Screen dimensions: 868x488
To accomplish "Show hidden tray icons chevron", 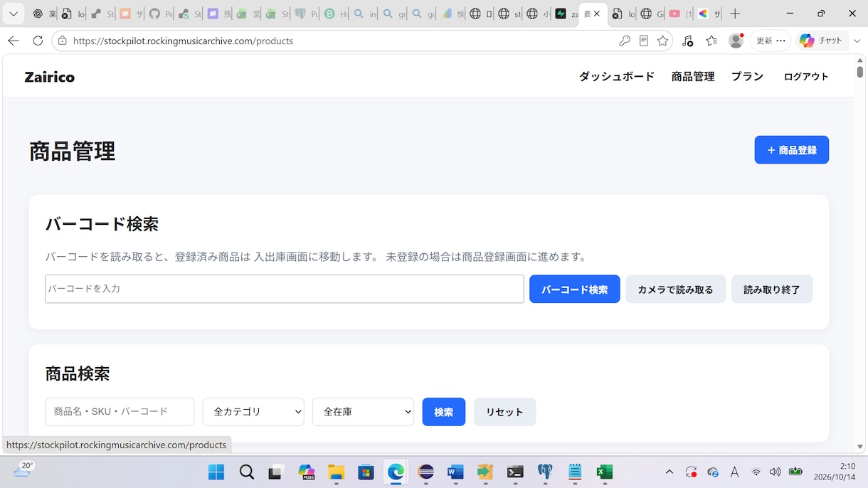I will click(669, 472).
